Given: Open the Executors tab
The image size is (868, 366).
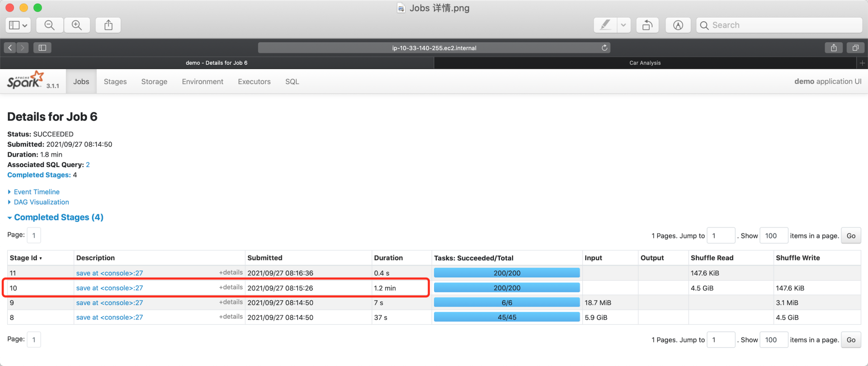Looking at the screenshot, I should click(254, 81).
